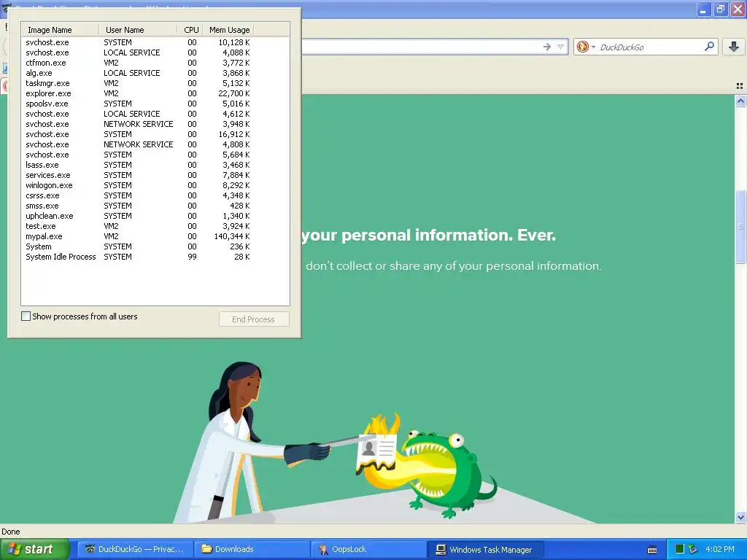Select the services.exe process row
Screen dimensions: 747x560
(x=138, y=175)
